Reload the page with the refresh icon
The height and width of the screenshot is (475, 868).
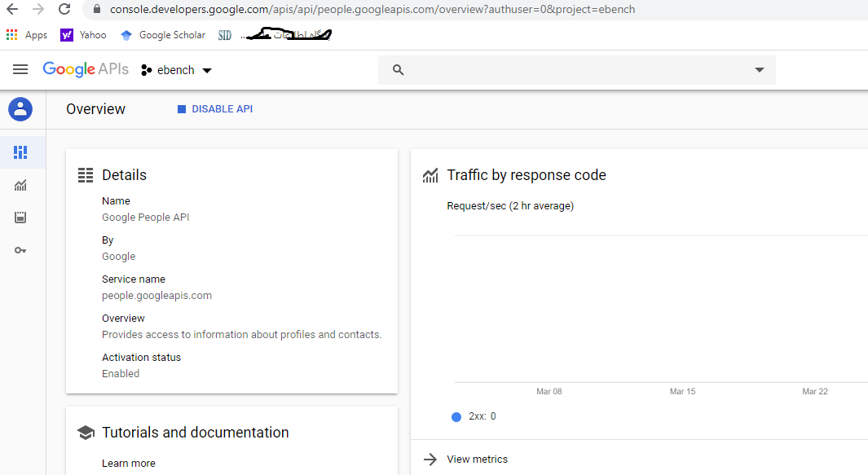click(x=64, y=9)
